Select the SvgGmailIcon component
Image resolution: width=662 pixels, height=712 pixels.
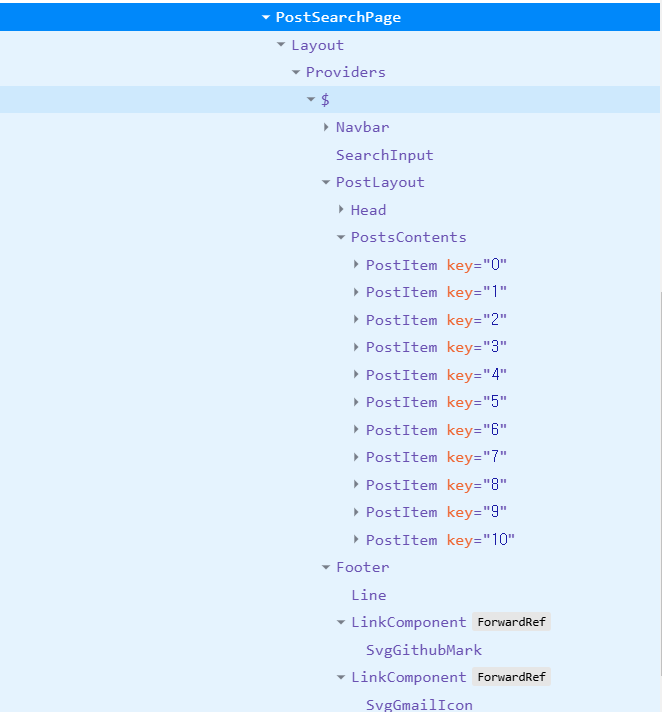[419, 705]
